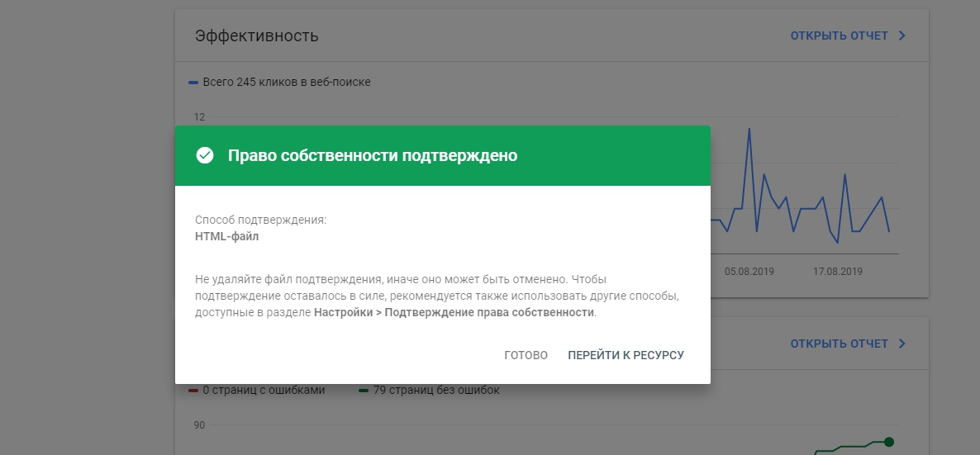Screen dimensions: 980x455
Task: Click the highest peak of the blue clicks line
Action: (749, 129)
